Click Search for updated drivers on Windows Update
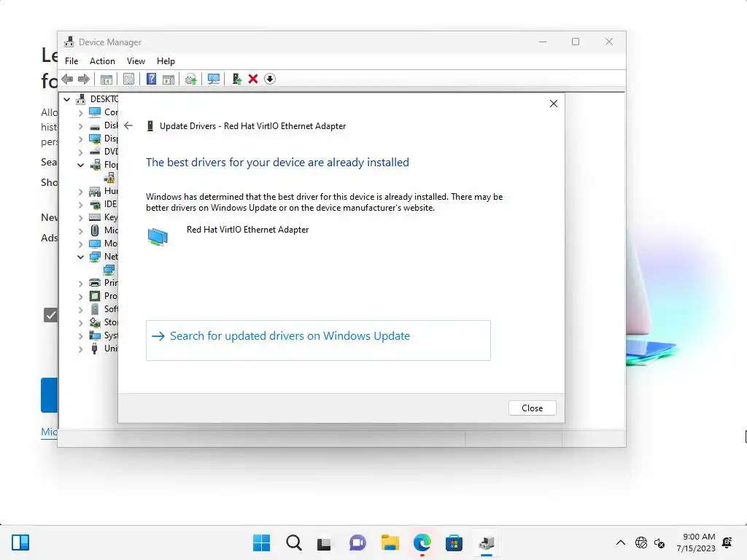The width and height of the screenshot is (747, 560). (318, 340)
